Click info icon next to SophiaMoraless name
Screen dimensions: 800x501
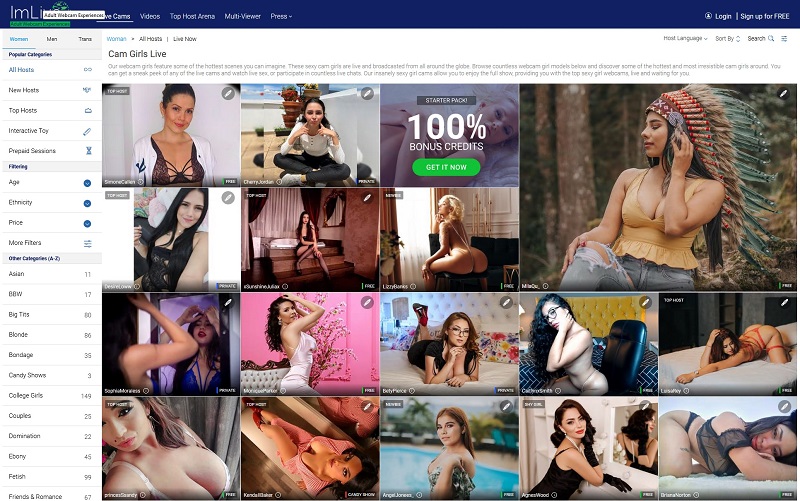pos(146,391)
